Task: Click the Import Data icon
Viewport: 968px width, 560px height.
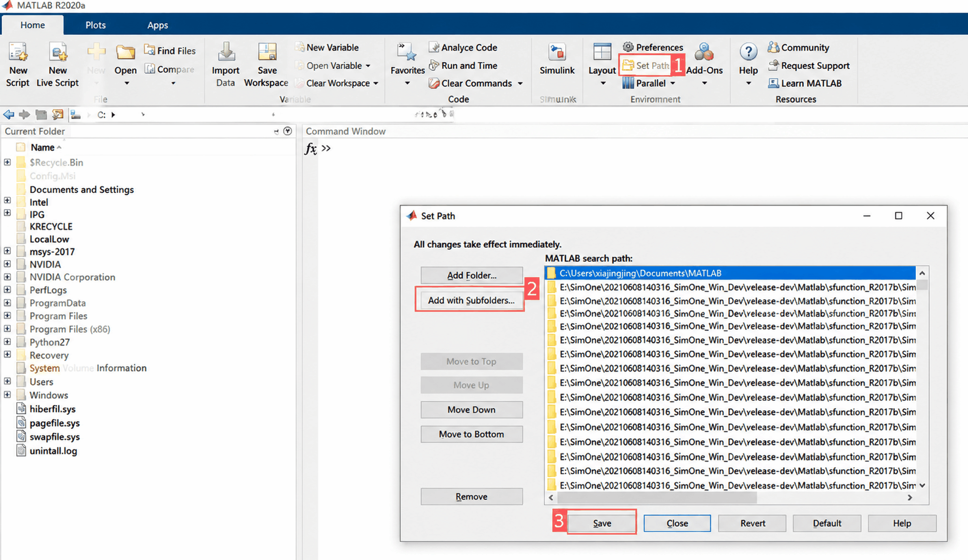Action: coord(225,65)
